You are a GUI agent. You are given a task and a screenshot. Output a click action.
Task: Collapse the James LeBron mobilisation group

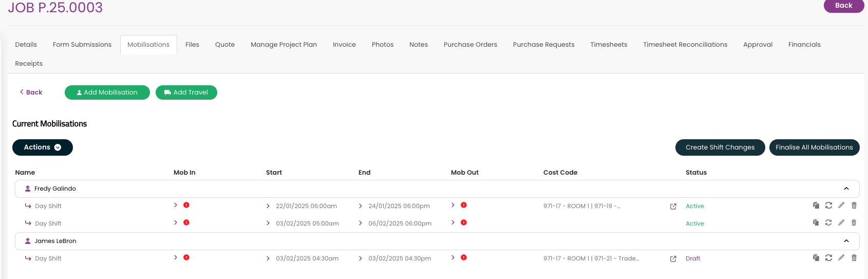(846, 241)
